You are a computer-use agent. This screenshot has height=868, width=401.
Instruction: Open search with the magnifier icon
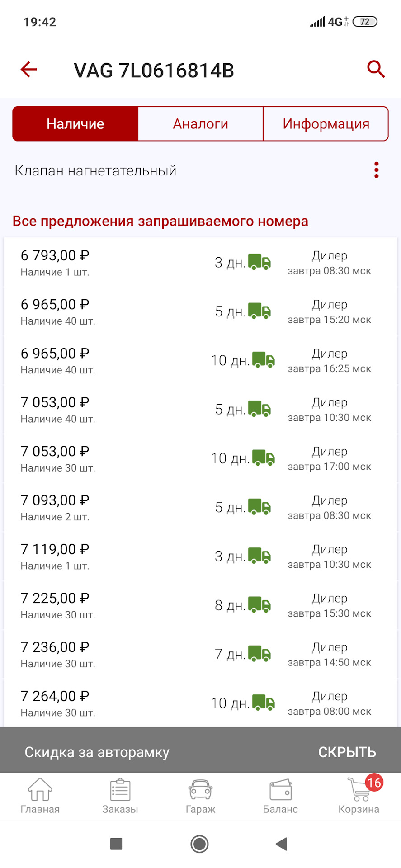click(x=375, y=70)
